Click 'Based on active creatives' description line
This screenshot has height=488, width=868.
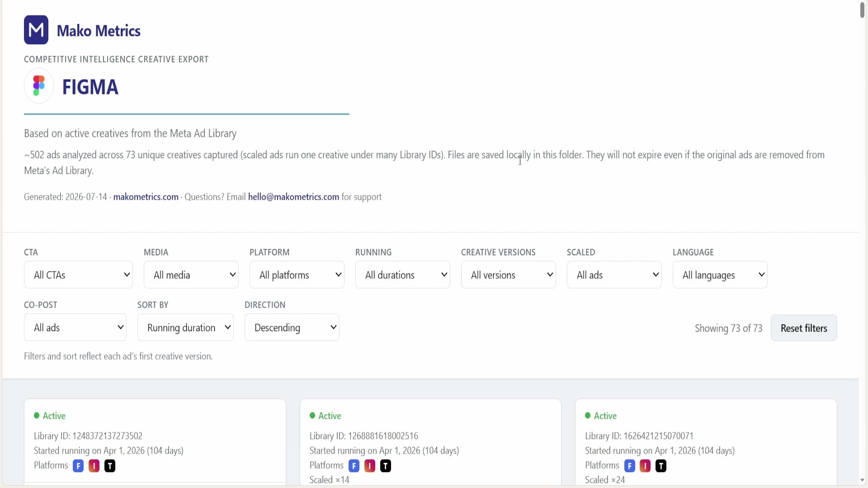pos(130,133)
